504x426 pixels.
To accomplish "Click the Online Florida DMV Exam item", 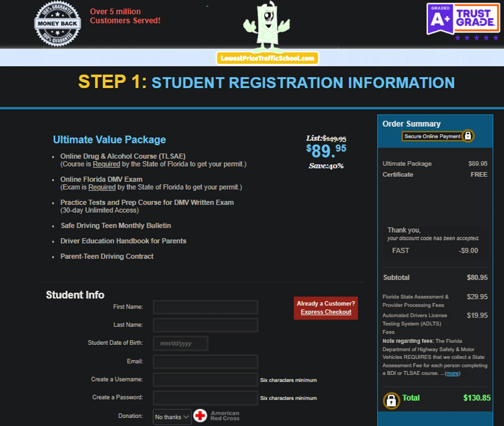I will pos(101,180).
